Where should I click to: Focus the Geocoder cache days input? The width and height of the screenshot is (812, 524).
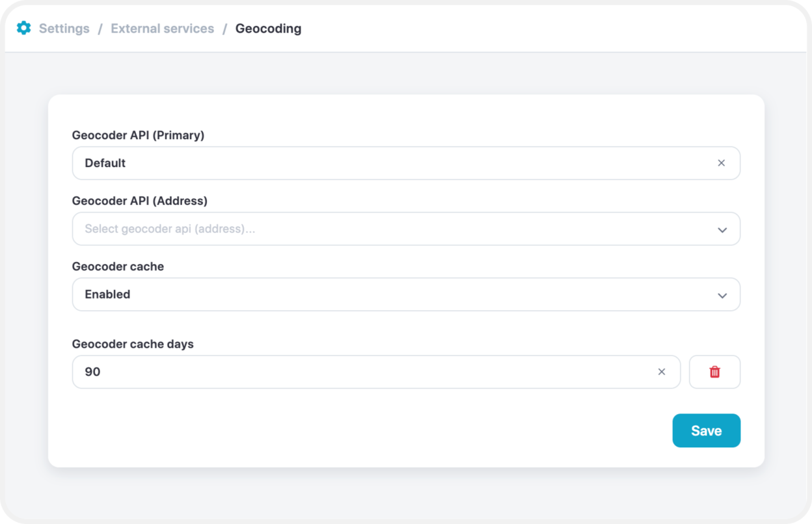coord(376,372)
